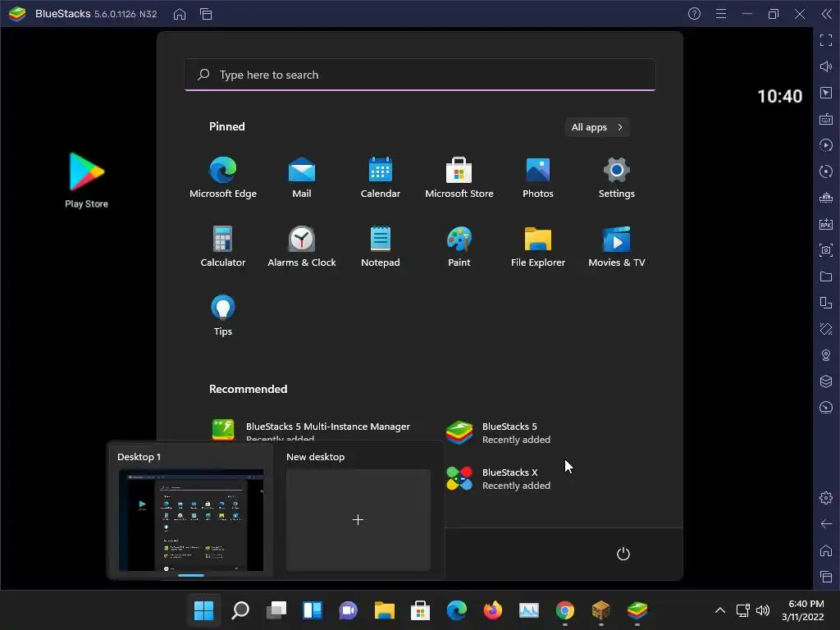Viewport: 840px width, 630px height.
Task: Open Google Chrome from the taskbar
Action: pos(565,610)
